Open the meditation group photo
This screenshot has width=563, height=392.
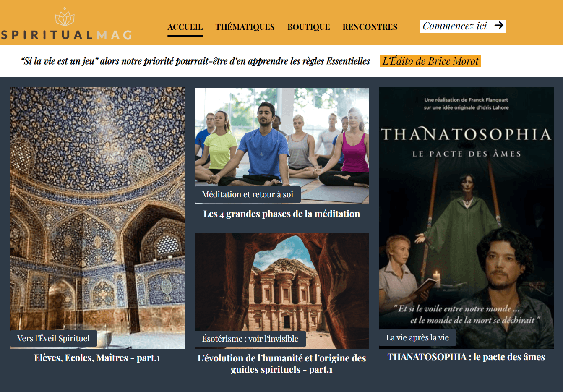pyautogui.click(x=282, y=146)
